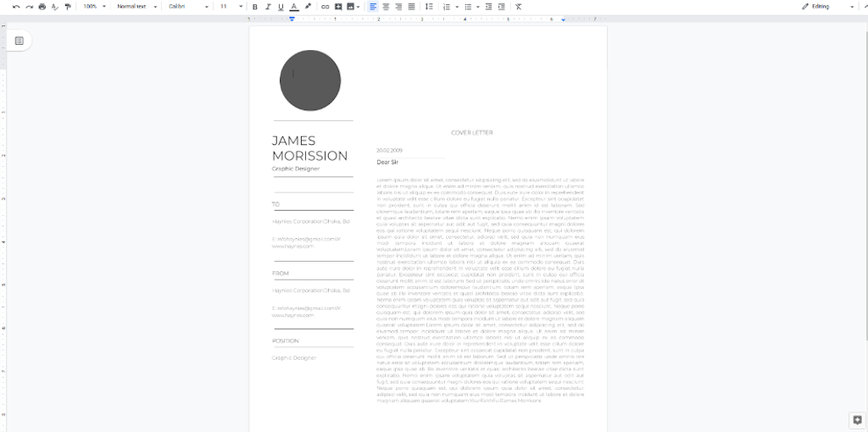868x432 pixels.
Task: Expand the bulleted list style arrow
Action: point(478,7)
